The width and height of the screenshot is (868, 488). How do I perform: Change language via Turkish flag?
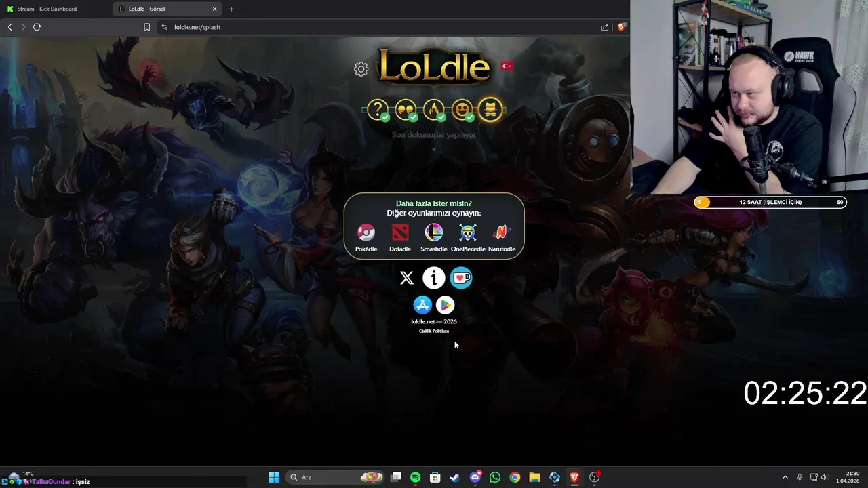pyautogui.click(x=507, y=66)
